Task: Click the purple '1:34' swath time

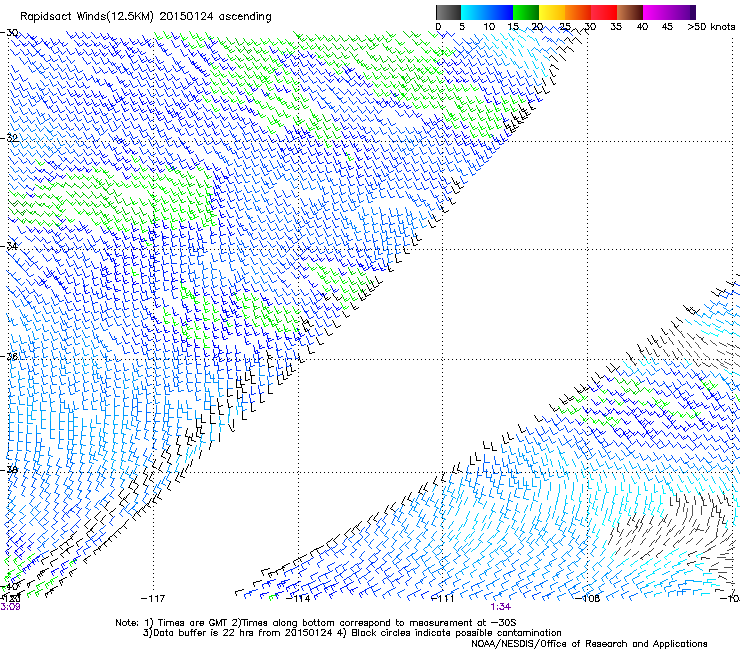Action: point(500,607)
